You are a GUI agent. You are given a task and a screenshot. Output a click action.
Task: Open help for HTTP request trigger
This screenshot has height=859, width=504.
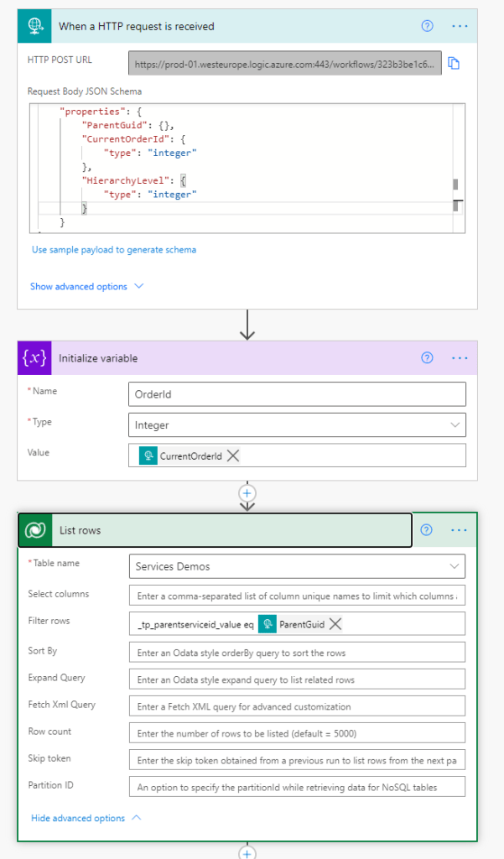[x=427, y=26]
